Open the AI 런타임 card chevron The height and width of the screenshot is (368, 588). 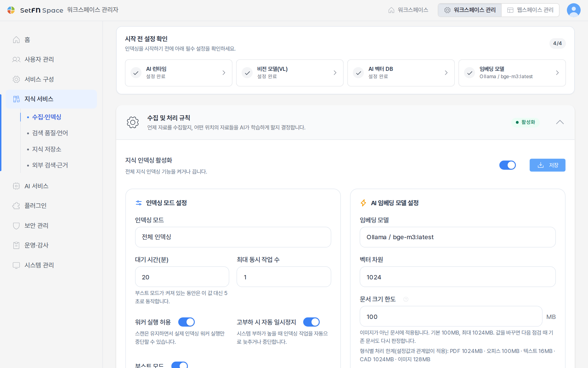pyautogui.click(x=224, y=73)
